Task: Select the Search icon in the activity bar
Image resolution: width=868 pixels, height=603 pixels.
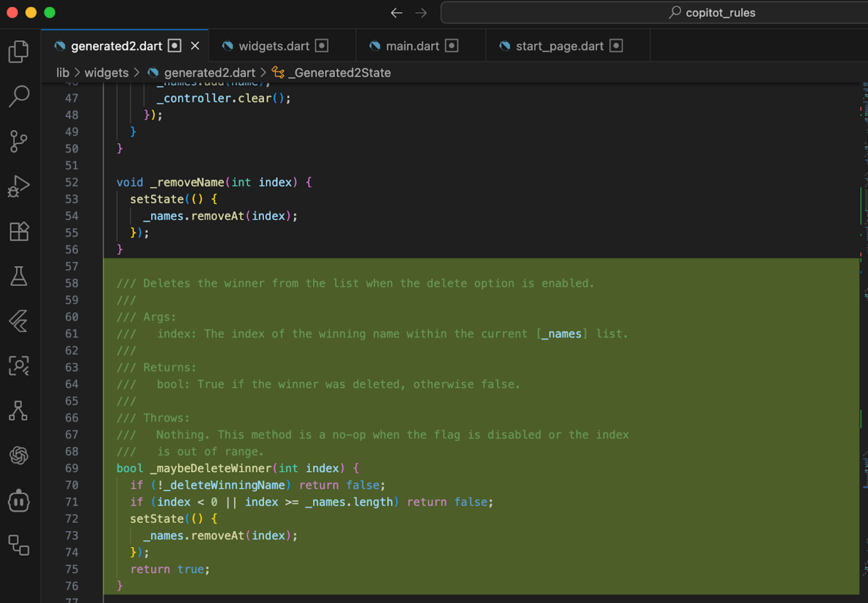Action: [x=19, y=96]
